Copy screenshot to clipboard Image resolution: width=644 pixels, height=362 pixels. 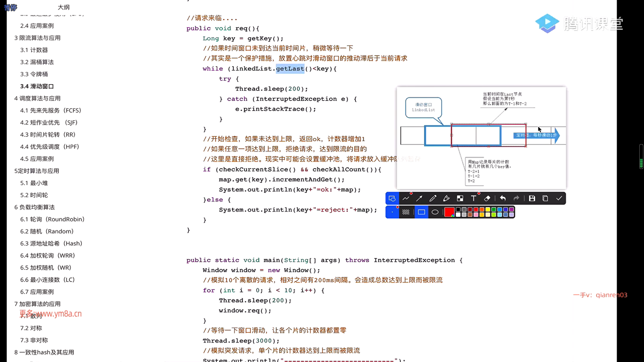[x=545, y=198]
